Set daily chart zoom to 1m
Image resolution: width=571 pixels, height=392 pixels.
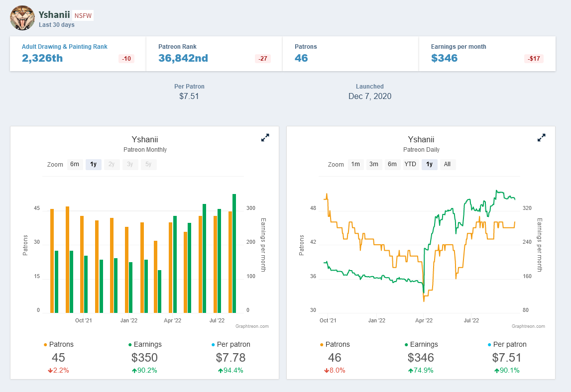tap(356, 164)
